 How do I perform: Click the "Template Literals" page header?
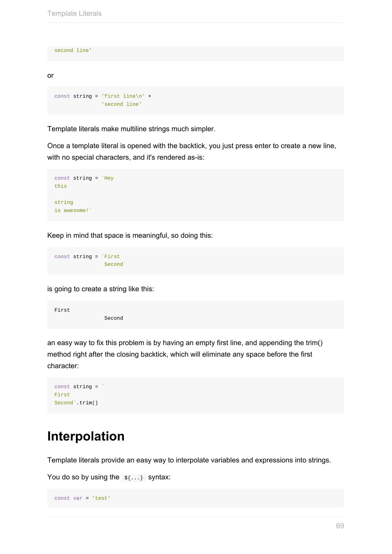point(74,13)
